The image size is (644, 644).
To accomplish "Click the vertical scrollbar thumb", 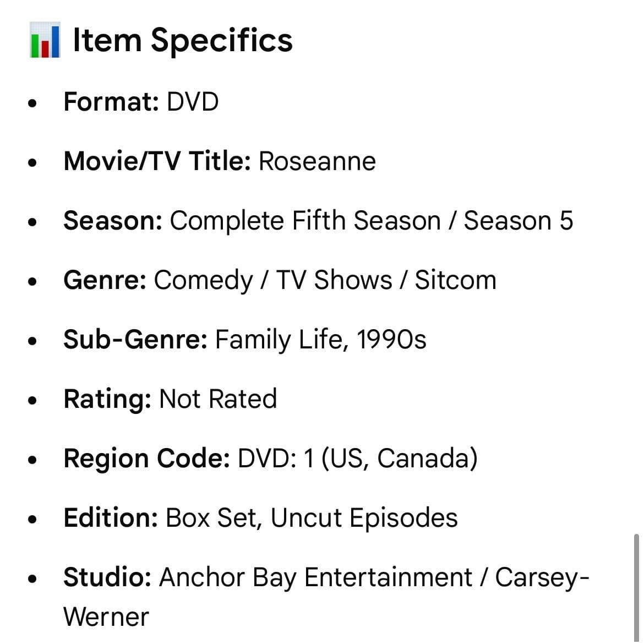I will [x=636, y=588].
